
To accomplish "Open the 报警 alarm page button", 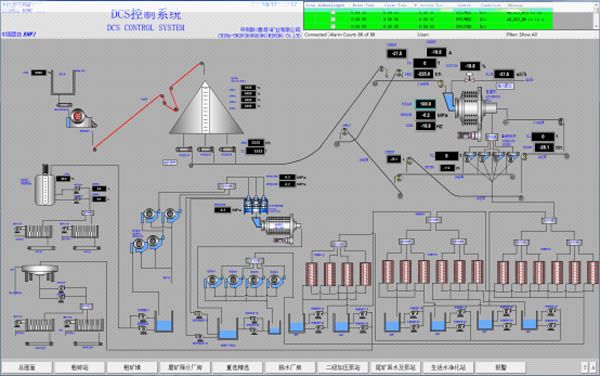I will [501, 367].
